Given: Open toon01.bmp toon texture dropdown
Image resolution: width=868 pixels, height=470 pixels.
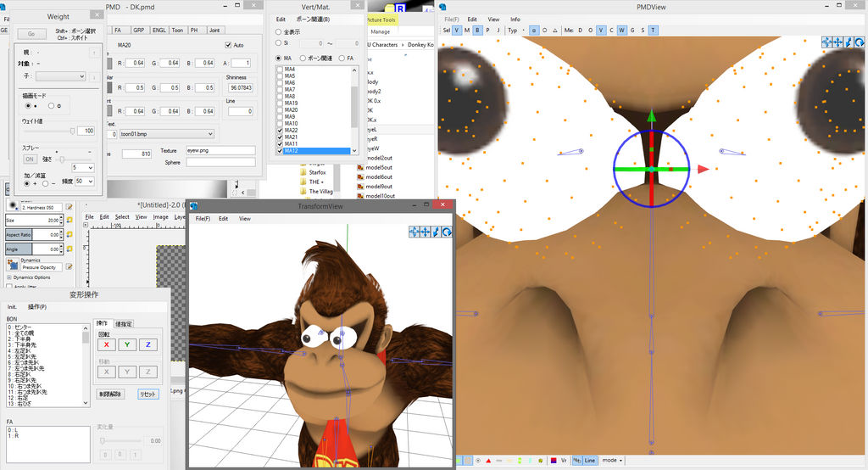Looking at the screenshot, I should [x=167, y=134].
